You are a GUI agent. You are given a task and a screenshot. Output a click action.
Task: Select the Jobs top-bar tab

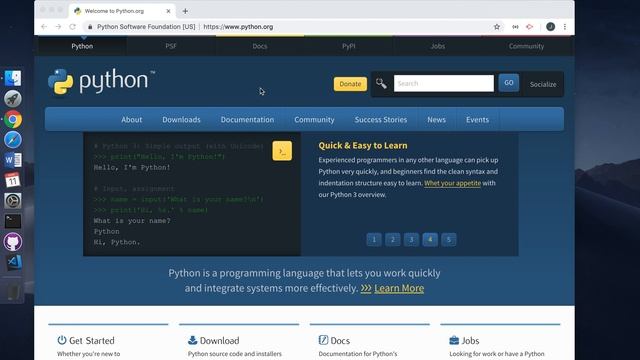438,46
